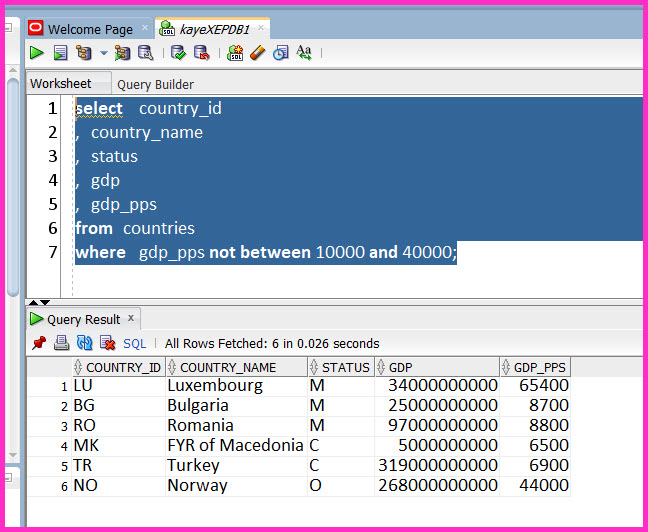Click the Refresh icon in Query Result
Screen dimensions: 648x532
[85, 343]
